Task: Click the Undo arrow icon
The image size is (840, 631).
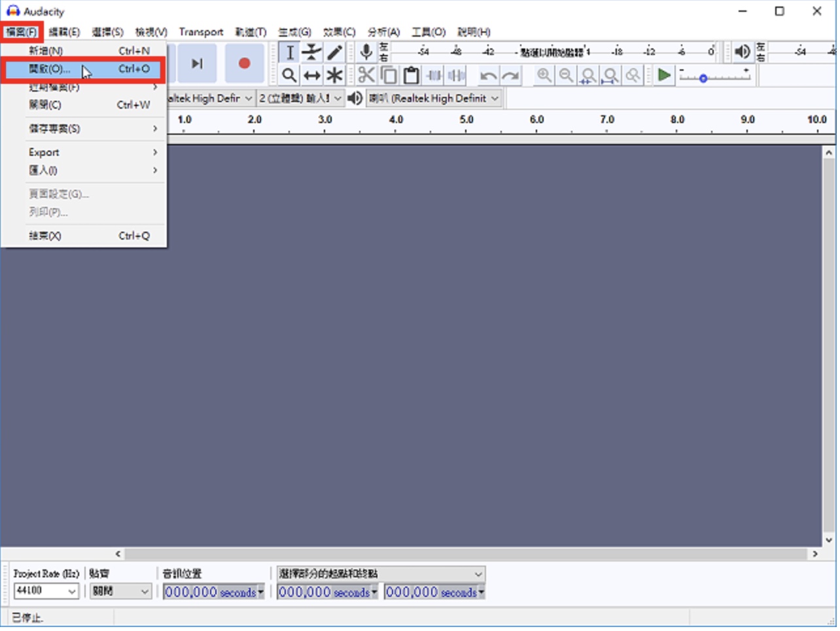Action: click(x=488, y=75)
